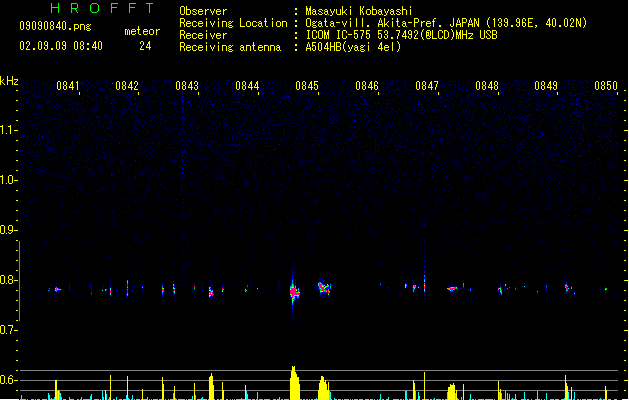
Task: Click the meteor label
Action: coord(142,31)
